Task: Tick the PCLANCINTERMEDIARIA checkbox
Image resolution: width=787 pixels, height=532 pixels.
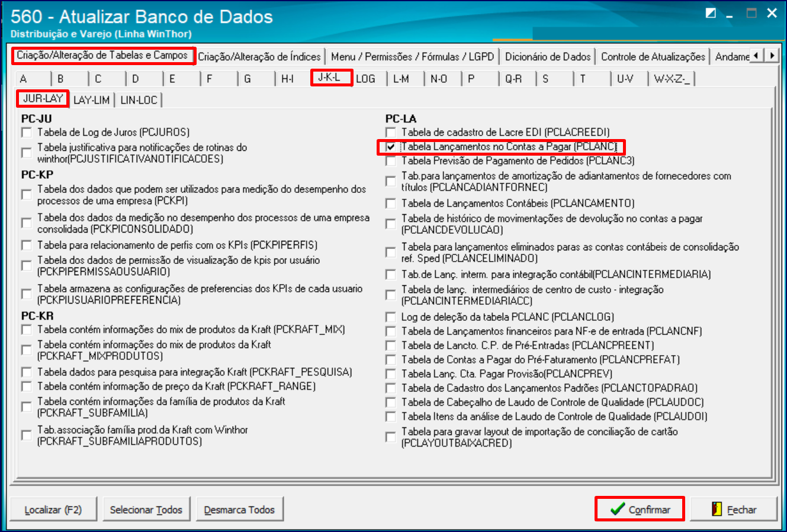Action: coord(391,275)
